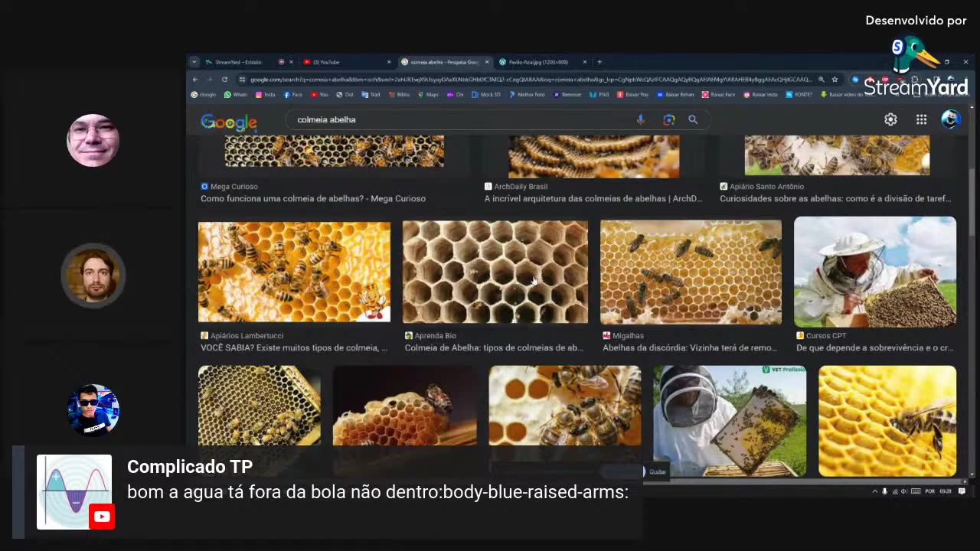Click the tray microphone icon
The image size is (980, 551).
[x=884, y=491]
